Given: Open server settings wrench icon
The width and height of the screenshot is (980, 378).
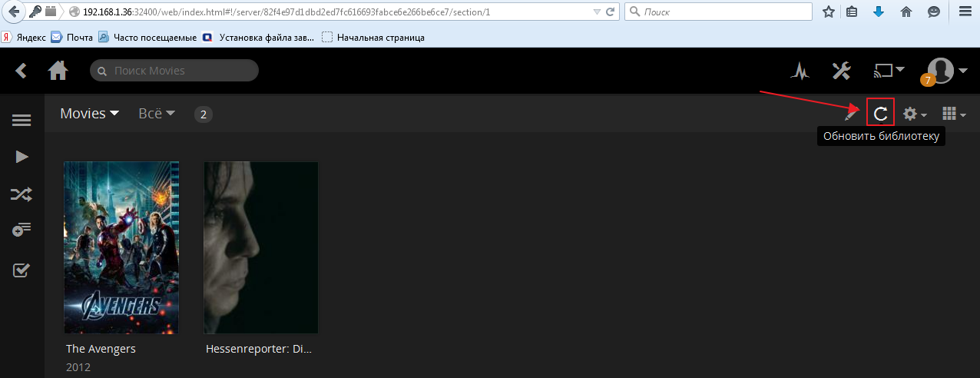Looking at the screenshot, I should (x=841, y=71).
